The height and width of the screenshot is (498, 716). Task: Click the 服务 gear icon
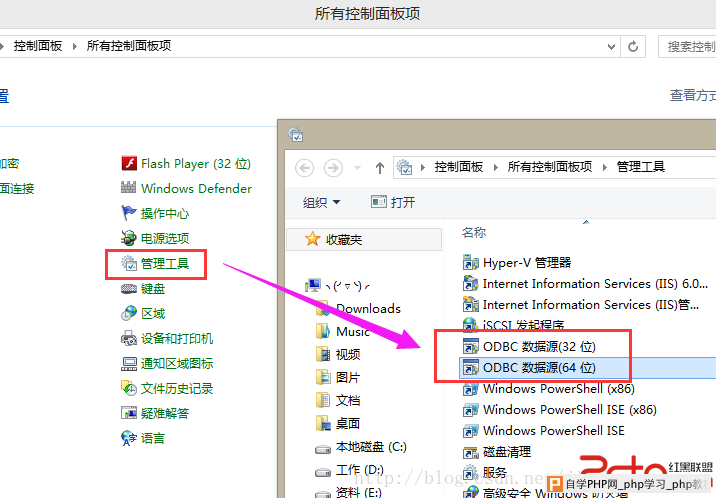[470, 472]
